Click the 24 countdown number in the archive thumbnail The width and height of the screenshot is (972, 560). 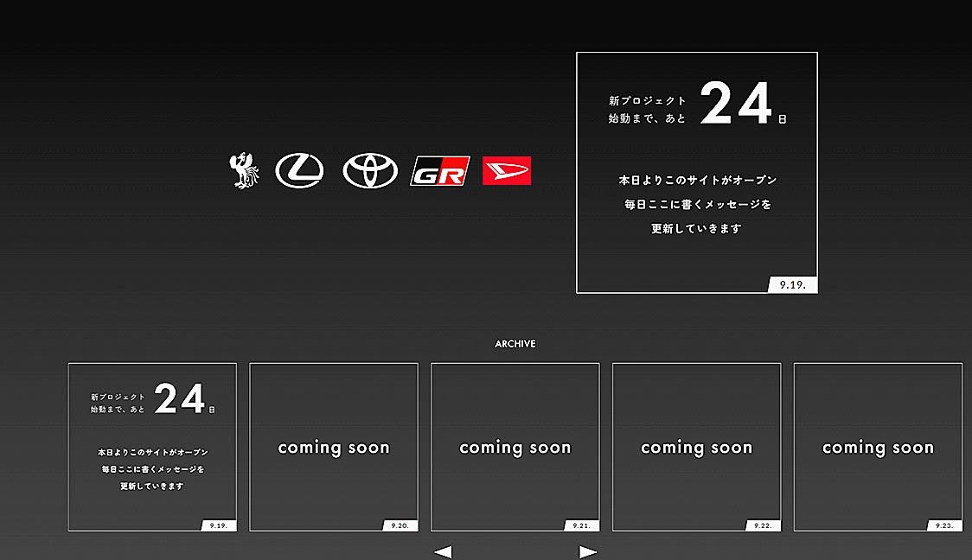pos(180,399)
